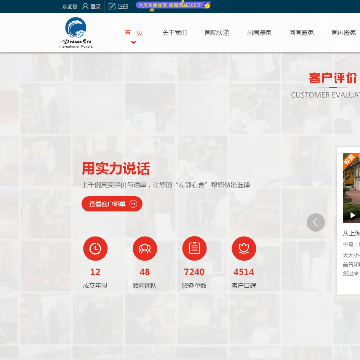Click the lotus icon above 4514
This screenshot has height=360, width=360.
(244, 248)
